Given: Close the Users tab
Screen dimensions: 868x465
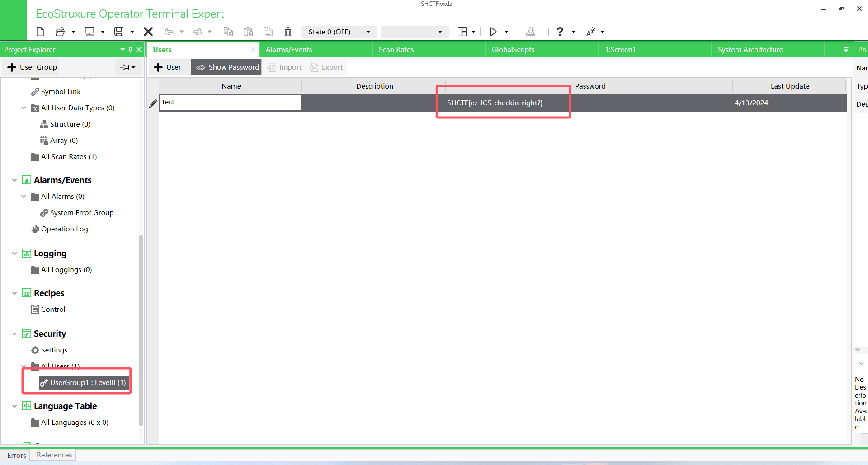Looking at the screenshot, I should pos(253,50).
